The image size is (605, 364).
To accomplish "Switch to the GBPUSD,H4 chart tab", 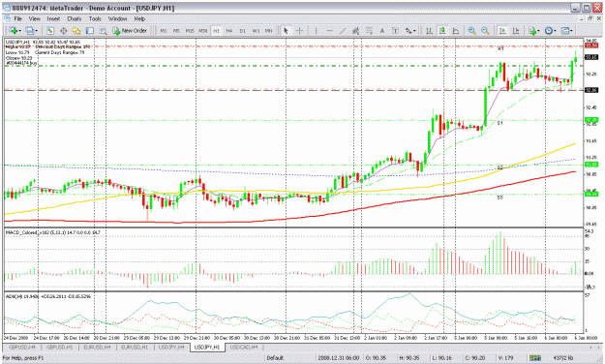I will point(22,347).
